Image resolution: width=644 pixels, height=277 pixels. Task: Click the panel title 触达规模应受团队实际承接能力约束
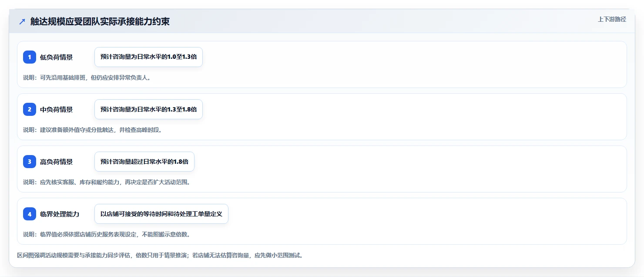(x=100, y=22)
